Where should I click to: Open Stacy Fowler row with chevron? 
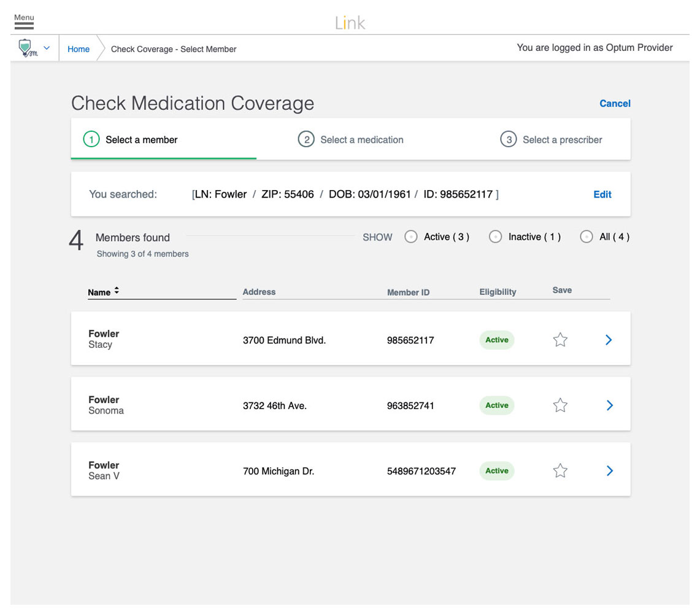pos(609,340)
